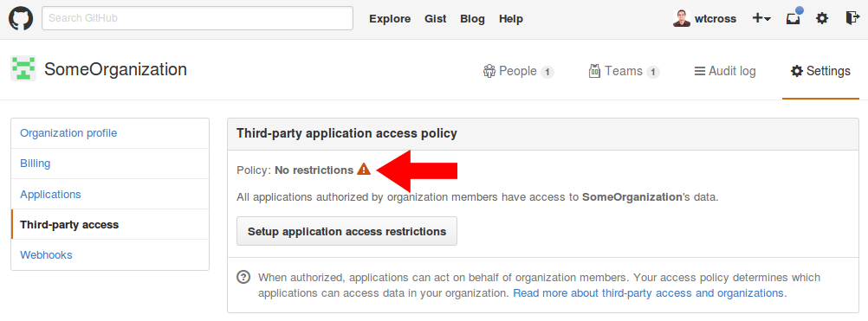This screenshot has width=868, height=321.
Task: Click the warning triangle beside No restrictions
Action: coord(364,169)
